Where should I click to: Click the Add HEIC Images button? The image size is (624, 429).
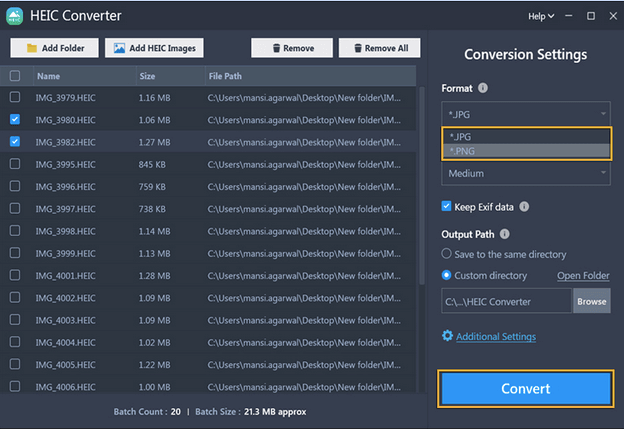(154, 48)
